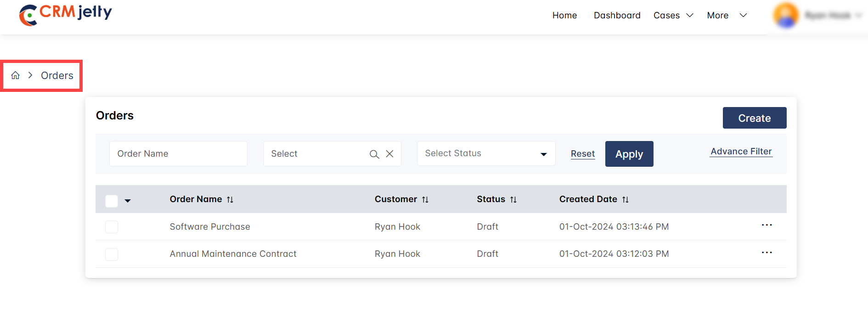Sort by Status column arrows
868x311 pixels.
513,199
